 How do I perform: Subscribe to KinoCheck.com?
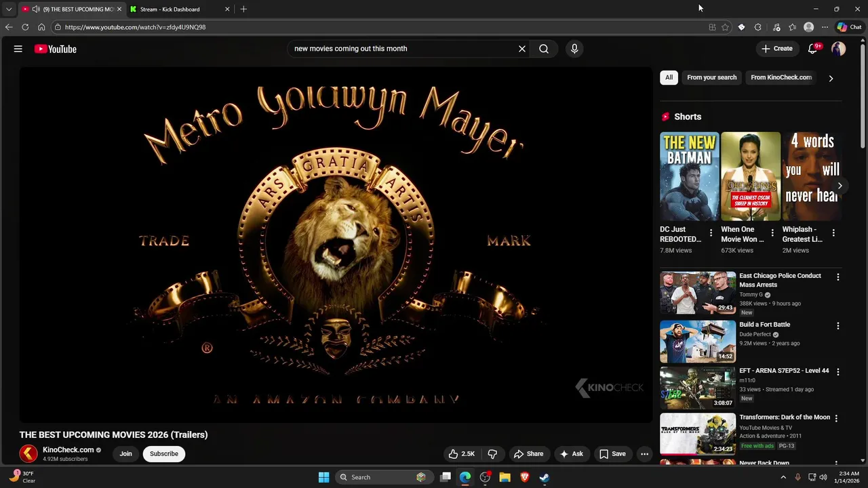[x=164, y=454]
